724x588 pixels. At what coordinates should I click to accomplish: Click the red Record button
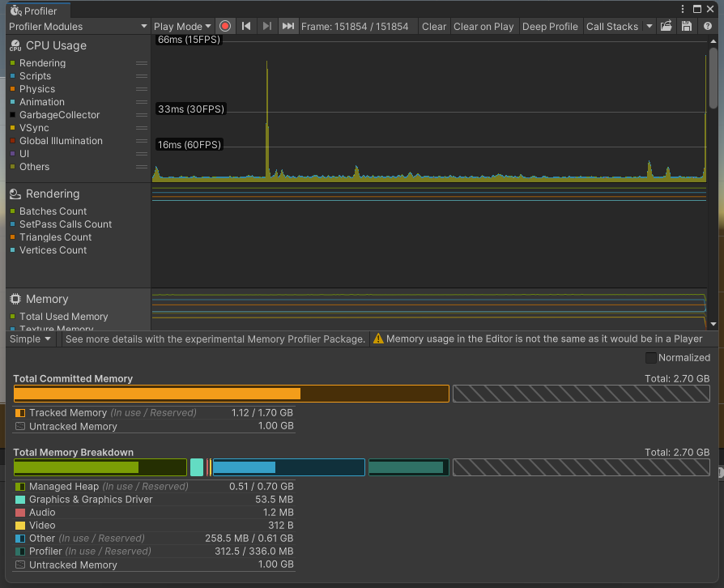coord(225,26)
